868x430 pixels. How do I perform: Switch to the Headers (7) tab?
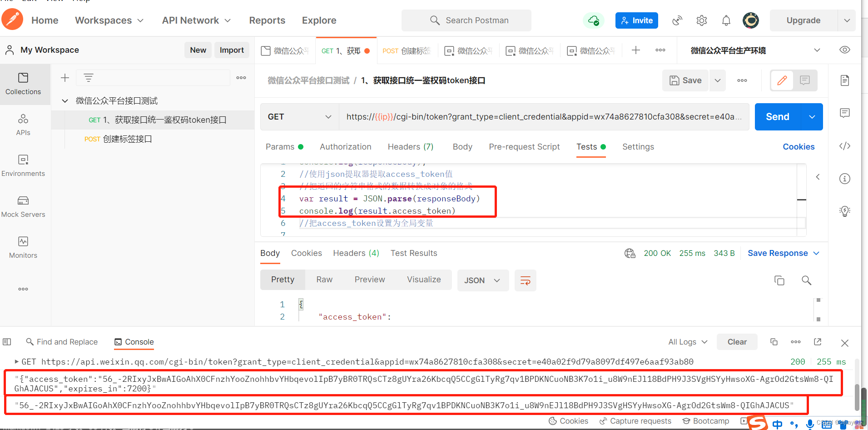pyautogui.click(x=411, y=147)
